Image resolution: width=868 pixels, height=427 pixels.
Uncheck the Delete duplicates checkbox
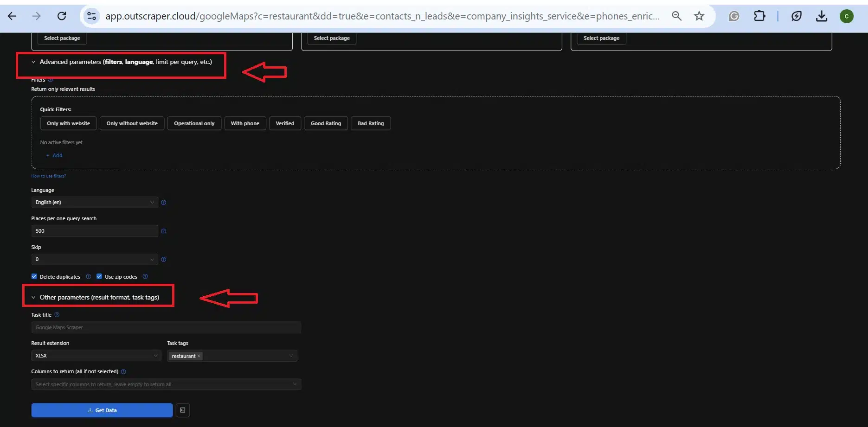pyautogui.click(x=34, y=277)
